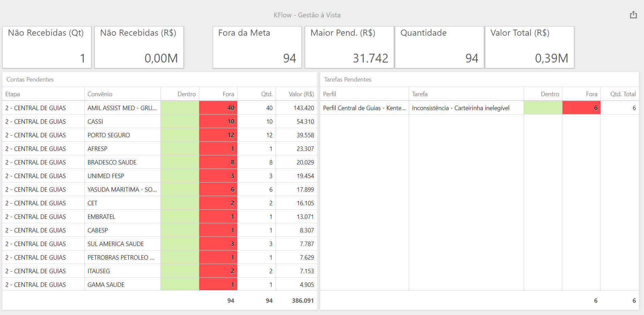Select the CABESP convênio cell
Screen dimensions: 644x315
coord(122,230)
